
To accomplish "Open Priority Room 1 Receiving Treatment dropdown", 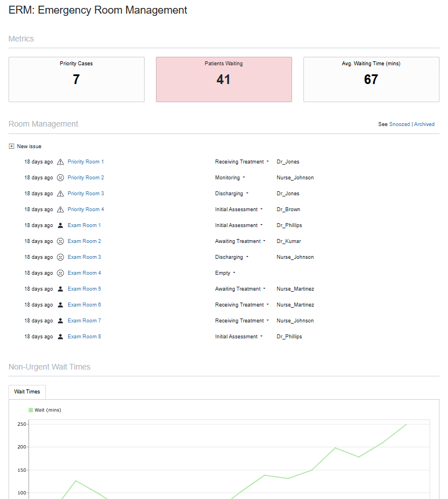I will point(242,162).
